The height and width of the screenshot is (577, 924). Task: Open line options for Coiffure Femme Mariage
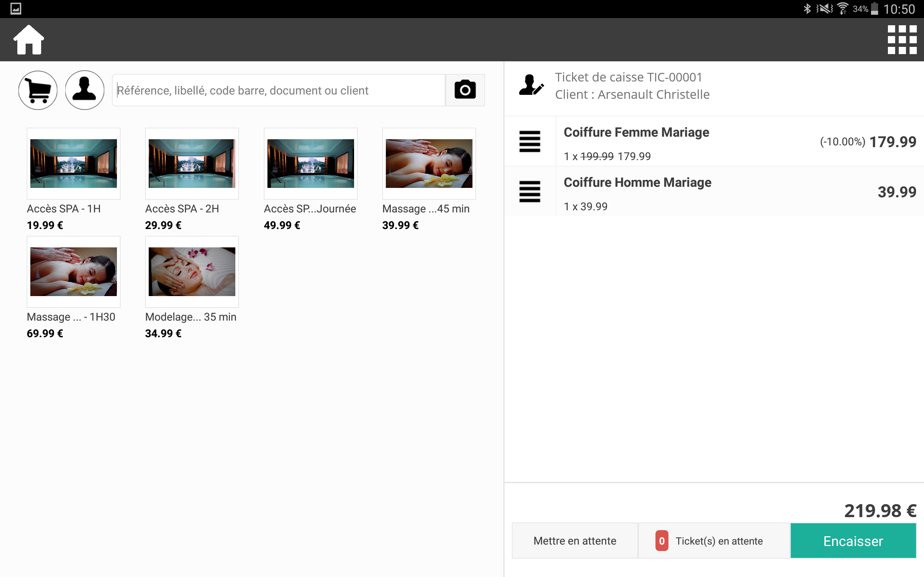(529, 142)
